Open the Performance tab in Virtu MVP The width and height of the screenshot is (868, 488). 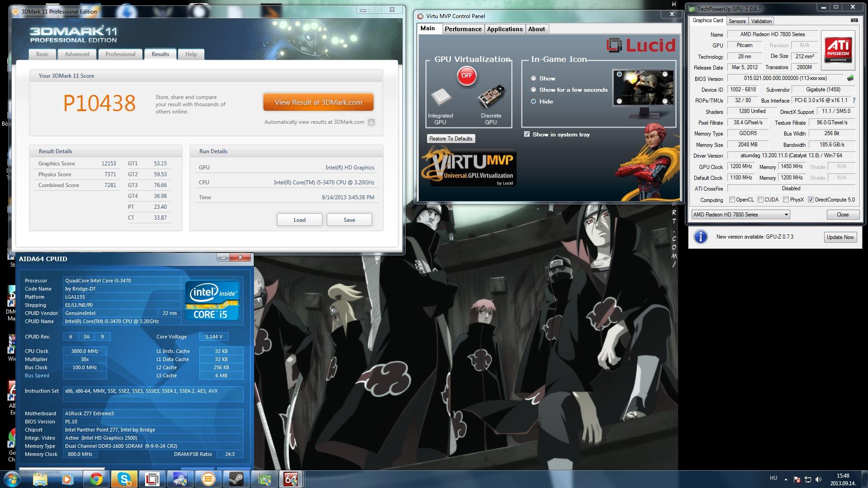[463, 29]
